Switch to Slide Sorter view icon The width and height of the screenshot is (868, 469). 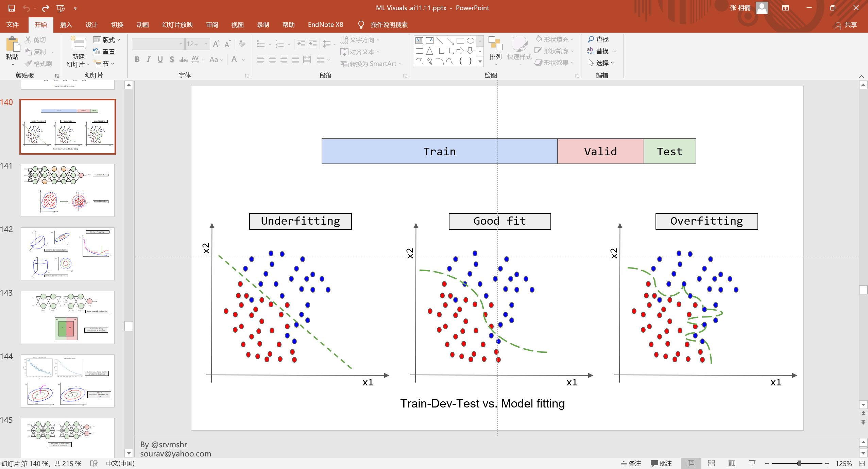[x=711, y=463]
